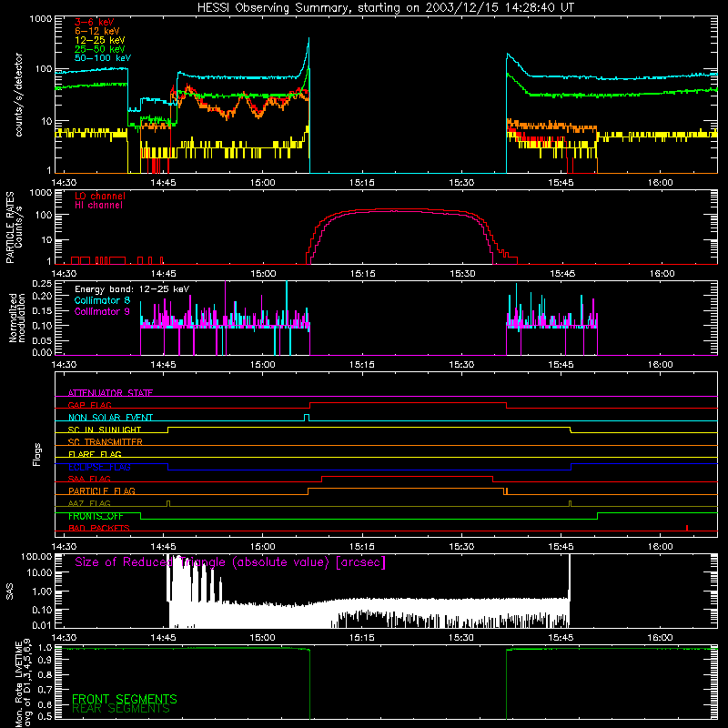Click the 0.25 tick on modulation axis
The image size is (728, 728).
(x=42, y=283)
